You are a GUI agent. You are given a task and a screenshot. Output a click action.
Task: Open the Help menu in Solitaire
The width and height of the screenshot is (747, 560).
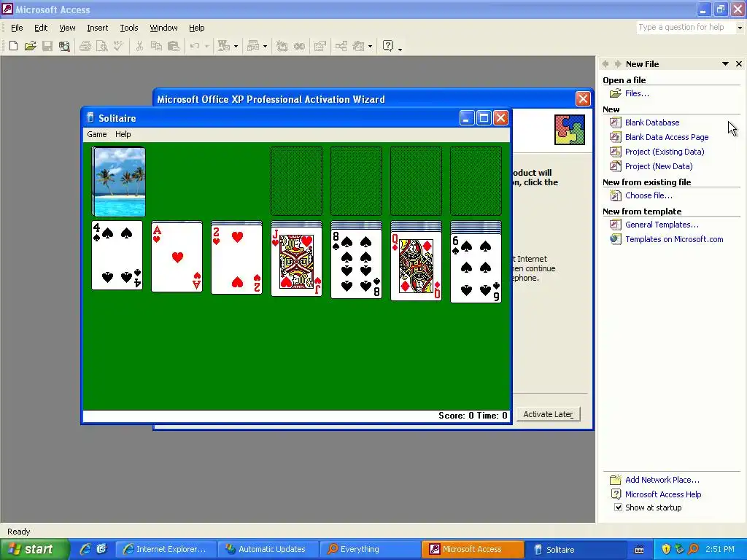(123, 134)
